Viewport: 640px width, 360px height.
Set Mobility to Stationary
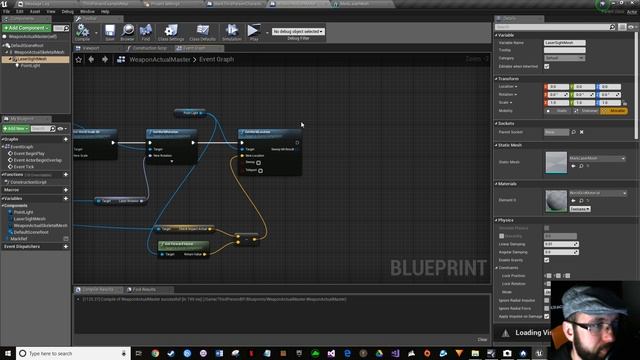pyautogui.click(x=586, y=111)
